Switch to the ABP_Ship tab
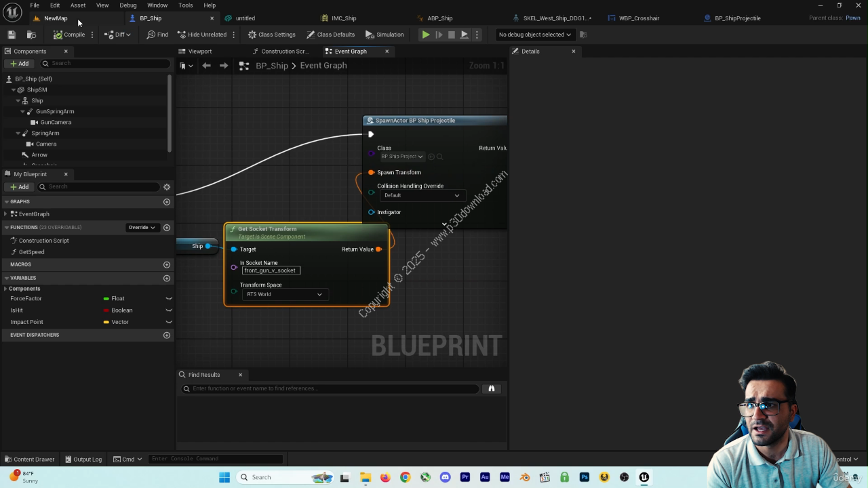This screenshot has width=868, height=488. [440, 18]
